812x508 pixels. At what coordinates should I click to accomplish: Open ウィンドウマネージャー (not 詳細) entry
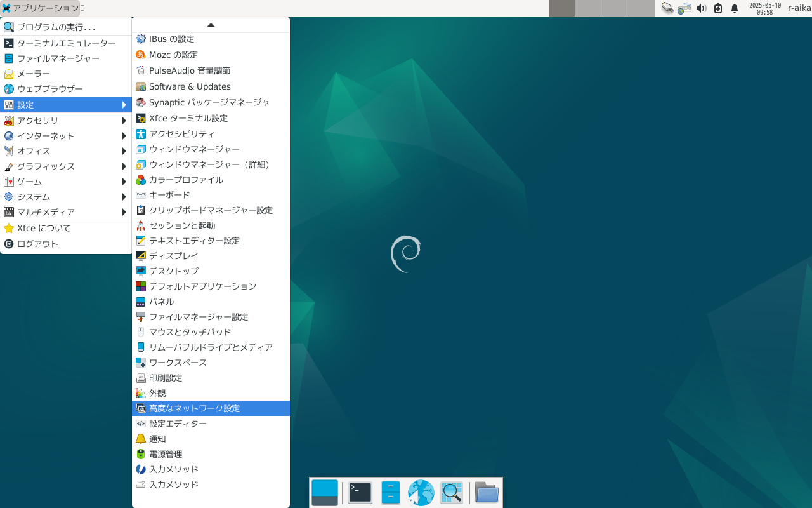click(x=211, y=149)
